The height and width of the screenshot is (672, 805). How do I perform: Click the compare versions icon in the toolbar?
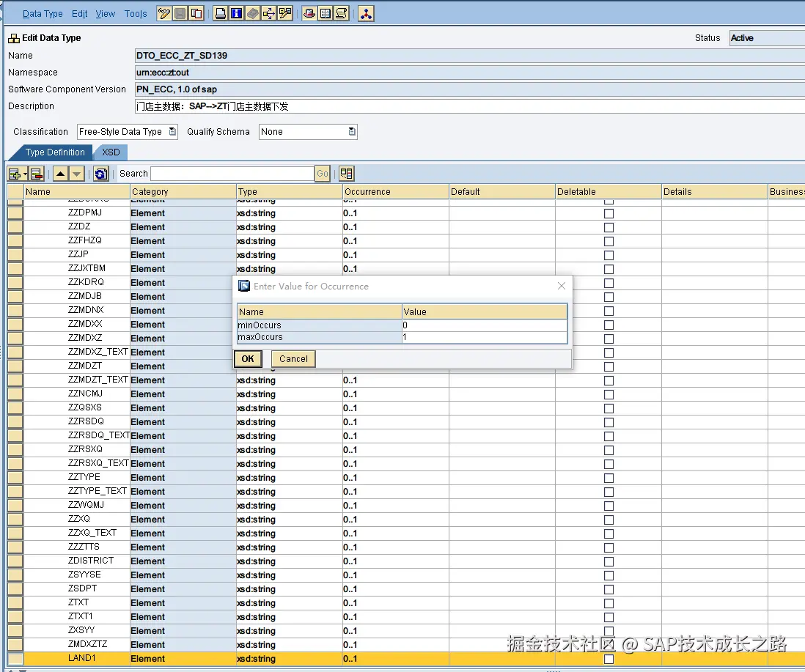(x=285, y=13)
